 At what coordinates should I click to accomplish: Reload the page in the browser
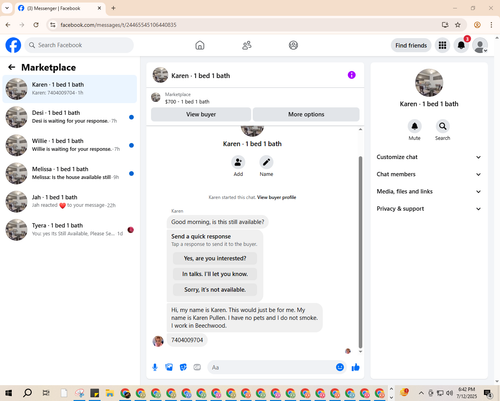[36, 25]
